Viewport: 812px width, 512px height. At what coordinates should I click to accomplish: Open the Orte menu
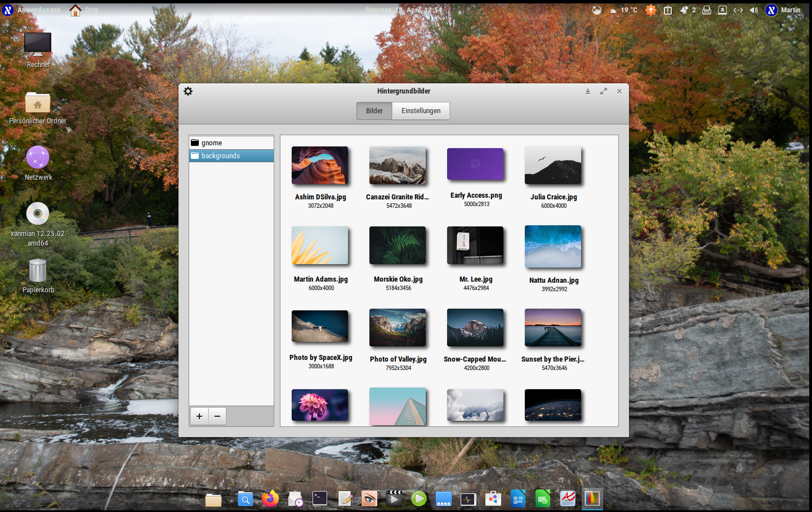(x=91, y=10)
